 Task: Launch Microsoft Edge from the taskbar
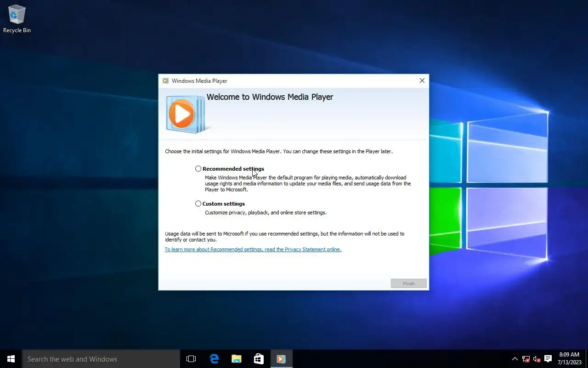click(214, 359)
